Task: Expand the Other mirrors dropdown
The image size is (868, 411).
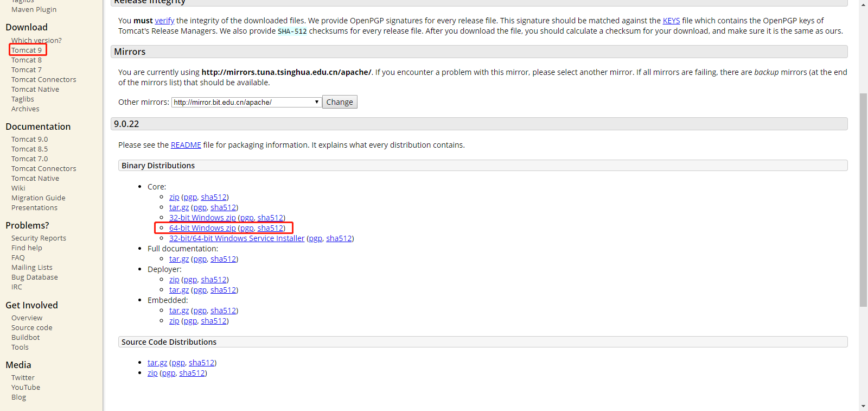Action: tap(246, 102)
